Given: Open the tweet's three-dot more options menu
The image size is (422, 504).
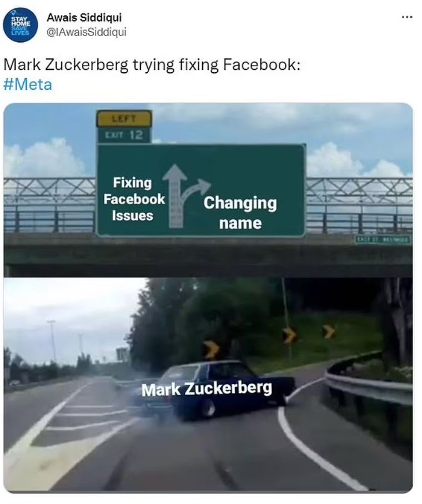Looking at the screenshot, I should pyautogui.click(x=407, y=17).
